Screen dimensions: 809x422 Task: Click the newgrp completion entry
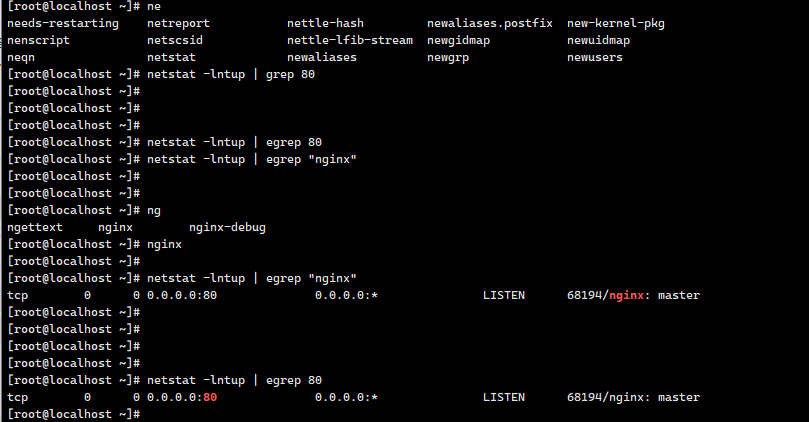[447, 57]
